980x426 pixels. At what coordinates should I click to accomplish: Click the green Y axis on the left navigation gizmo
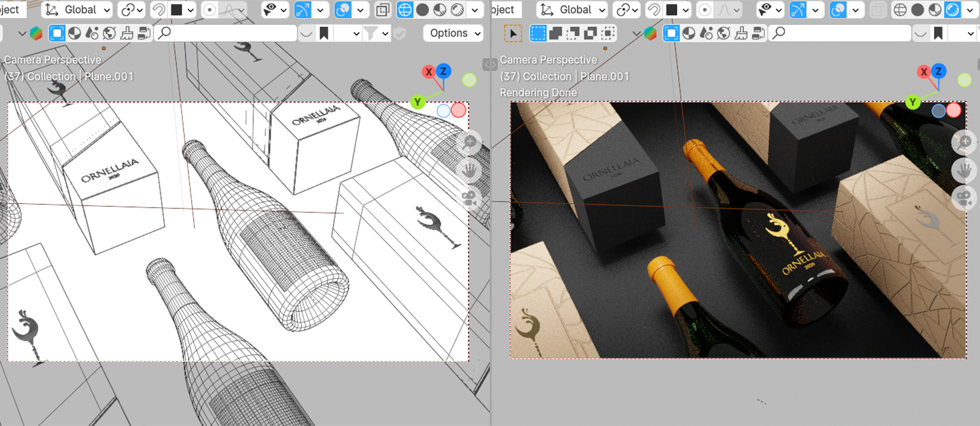pos(417,102)
